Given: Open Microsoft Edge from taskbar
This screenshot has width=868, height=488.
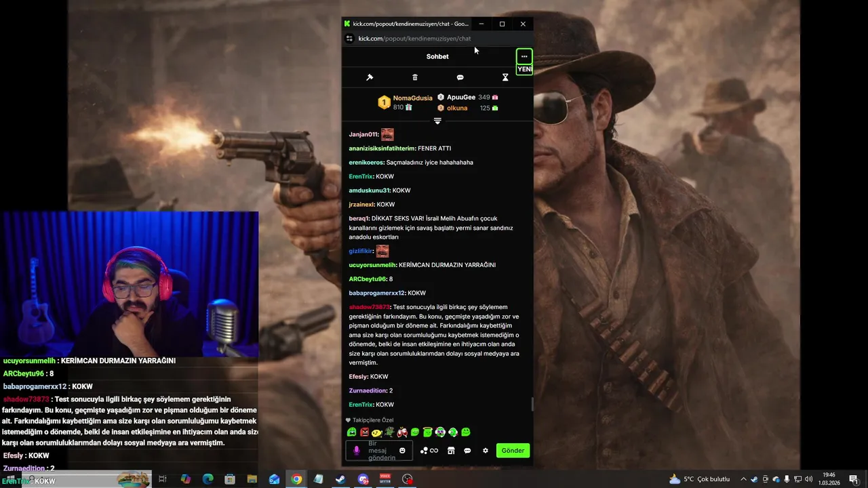Looking at the screenshot, I should [208, 479].
